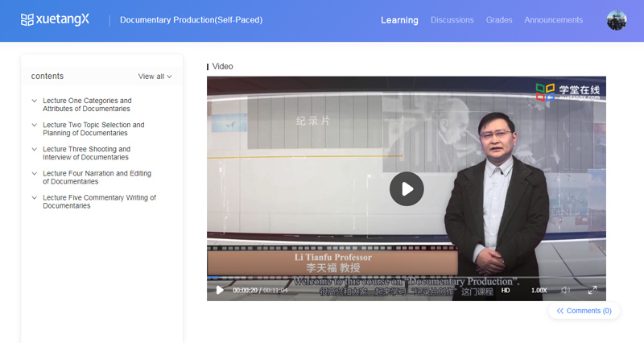Click the small play icon in the control bar
This screenshot has height=343, width=644.
pos(220,290)
